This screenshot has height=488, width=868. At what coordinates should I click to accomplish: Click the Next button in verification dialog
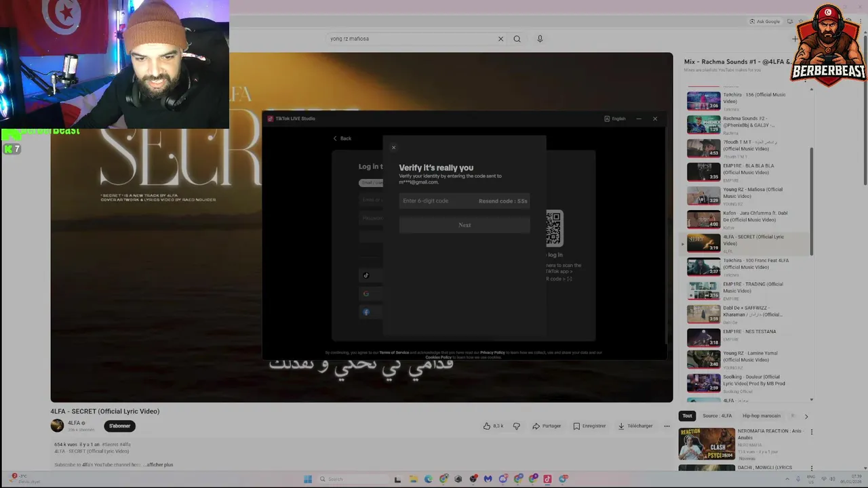coord(465,225)
